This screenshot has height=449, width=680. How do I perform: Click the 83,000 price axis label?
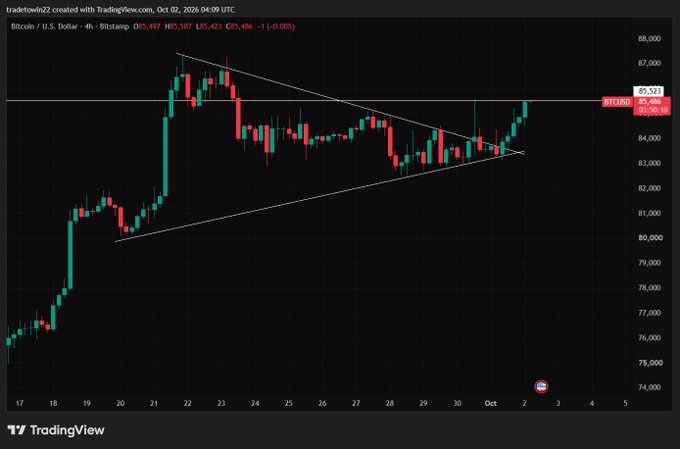click(649, 163)
